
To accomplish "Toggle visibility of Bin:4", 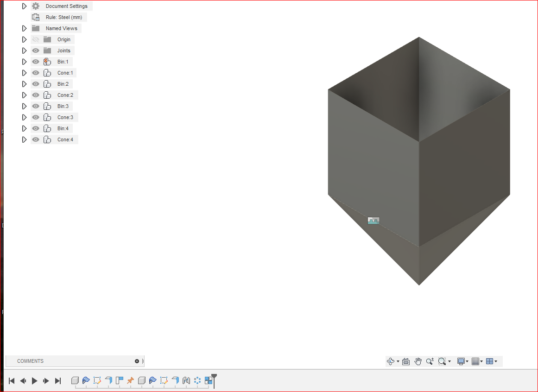I will pos(36,128).
